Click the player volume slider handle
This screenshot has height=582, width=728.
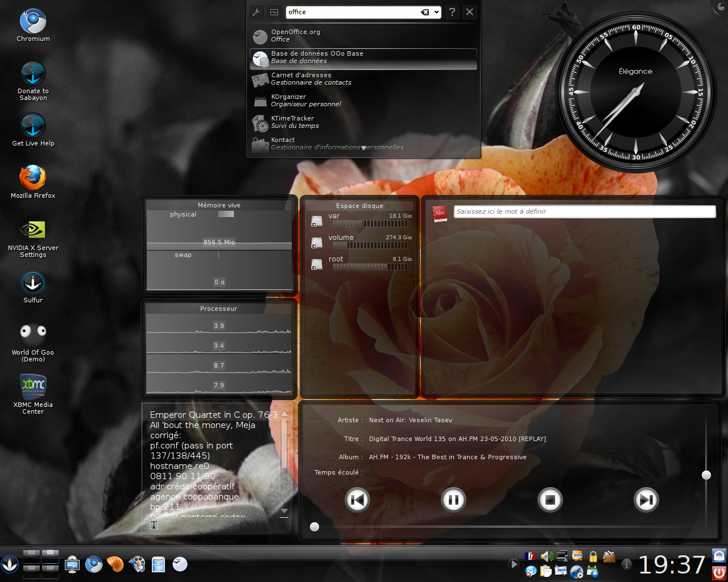point(706,475)
